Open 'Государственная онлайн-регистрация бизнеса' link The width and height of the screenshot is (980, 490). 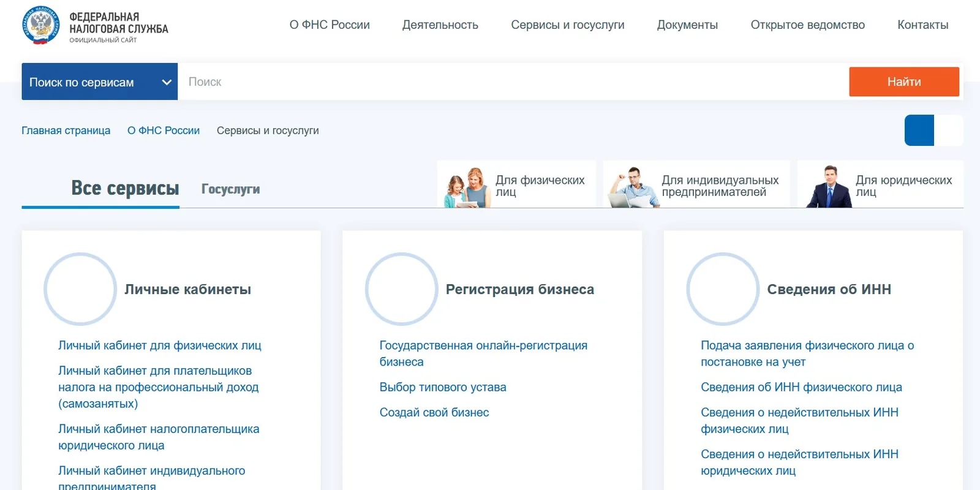(483, 353)
